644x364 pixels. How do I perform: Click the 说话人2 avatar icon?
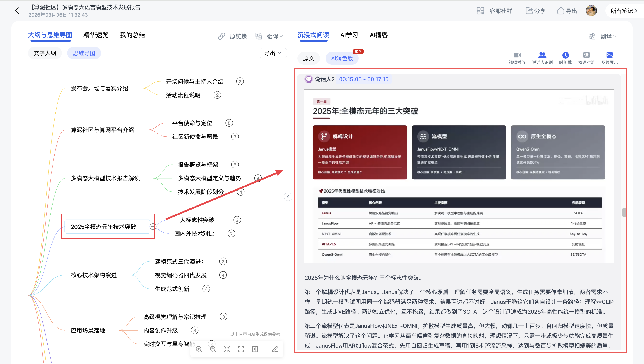(x=309, y=79)
